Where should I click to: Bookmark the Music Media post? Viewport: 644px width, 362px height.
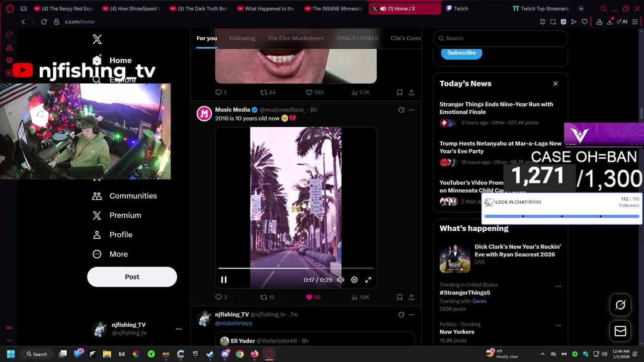(399, 297)
